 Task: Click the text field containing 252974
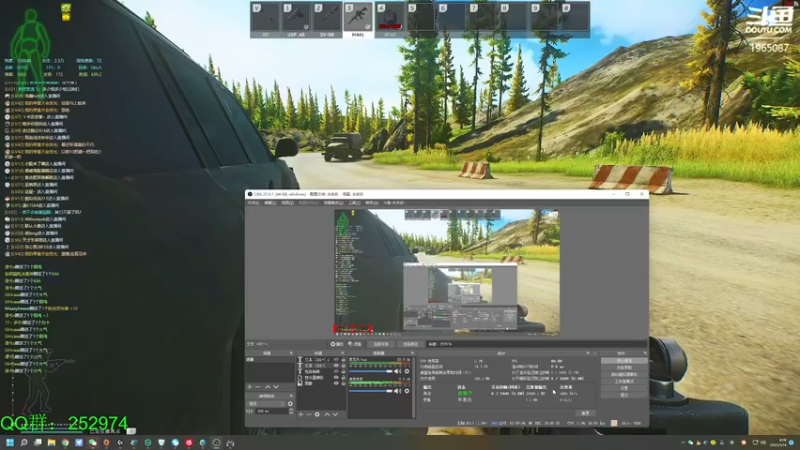tap(536, 344)
